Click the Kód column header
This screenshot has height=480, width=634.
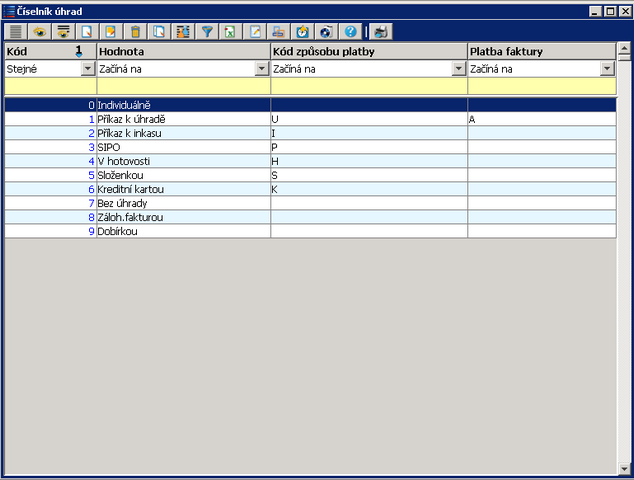click(40, 51)
